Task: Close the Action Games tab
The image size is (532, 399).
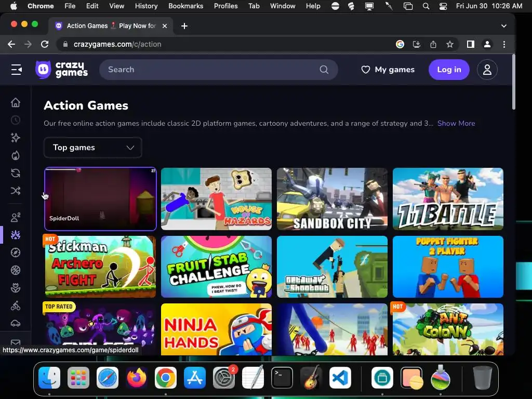Action: [x=165, y=26]
